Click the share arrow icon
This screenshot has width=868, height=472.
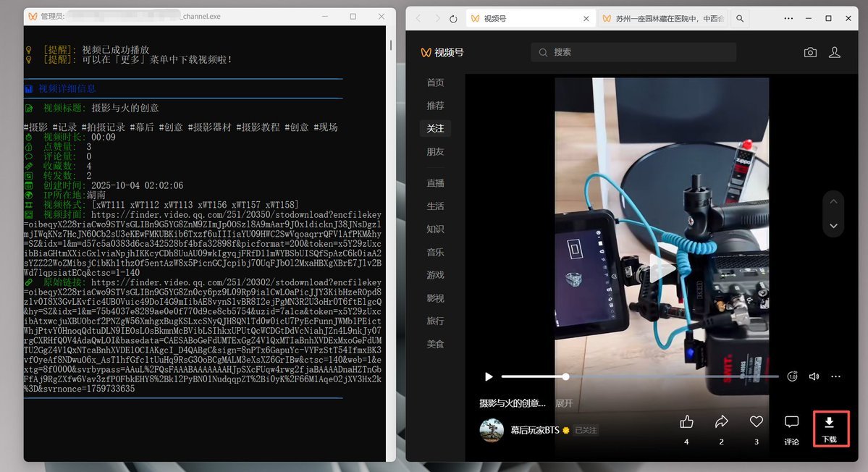[x=721, y=421]
